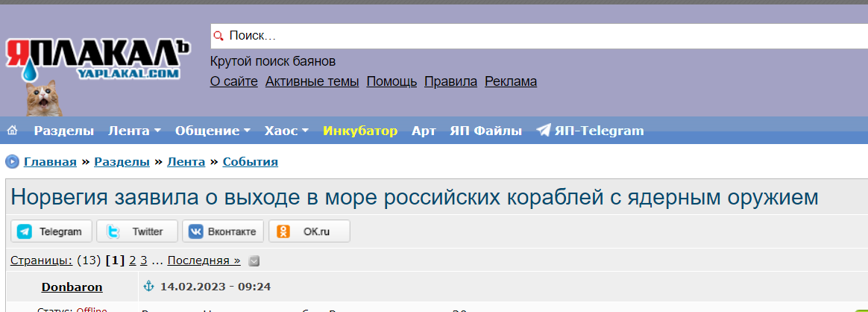Expand the Лента navigation menu
Screen dimensions: 868x312
[134, 131]
